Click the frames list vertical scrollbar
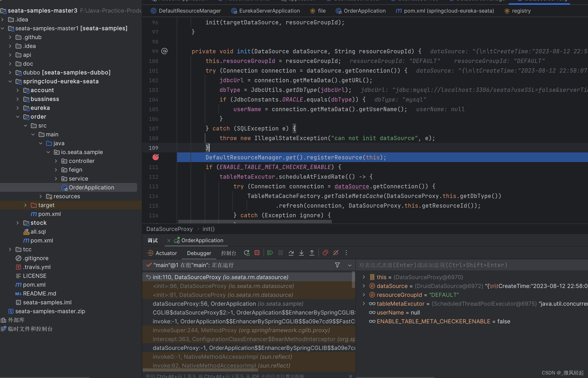 coord(353,280)
